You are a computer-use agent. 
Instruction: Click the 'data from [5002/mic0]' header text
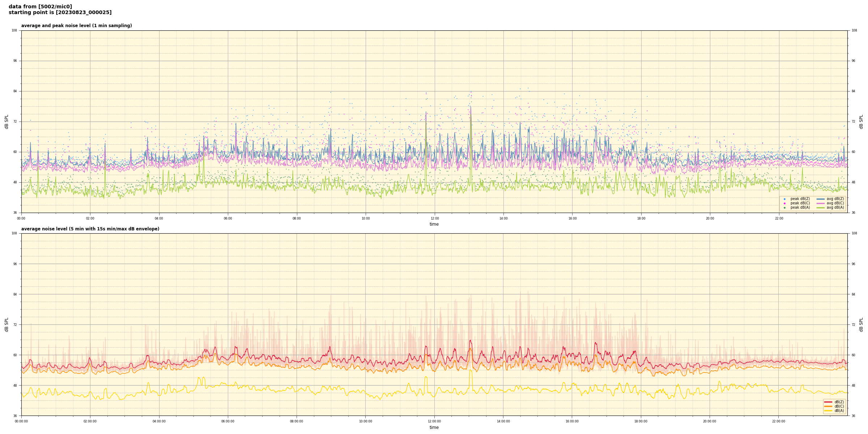(x=40, y=7)
